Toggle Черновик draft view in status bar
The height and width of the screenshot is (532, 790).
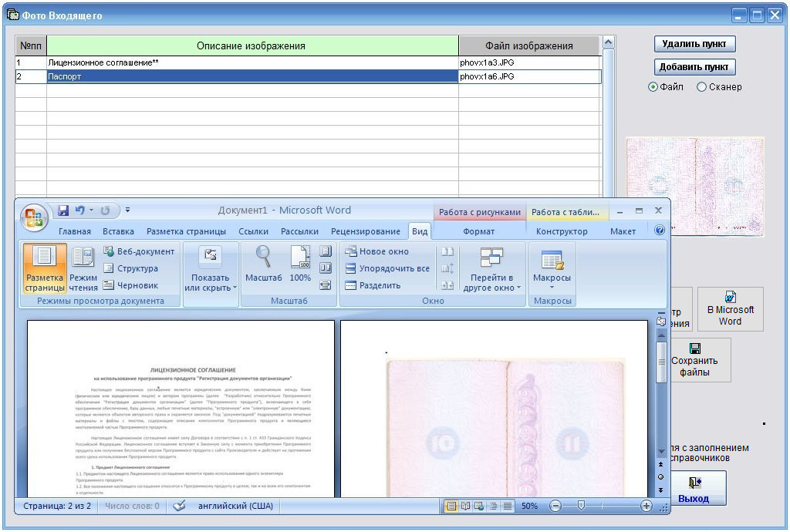[x=508, y=507]
